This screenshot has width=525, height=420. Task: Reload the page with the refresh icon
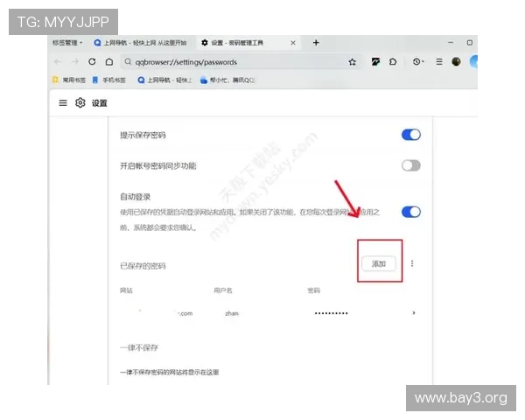(x=92, y=61)
